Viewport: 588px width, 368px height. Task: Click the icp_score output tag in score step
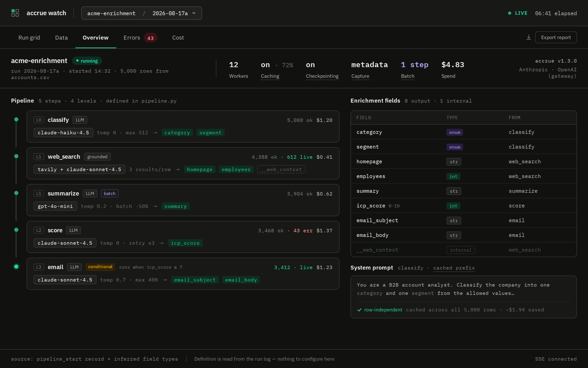pyautogui.click(x=185, y=243)
